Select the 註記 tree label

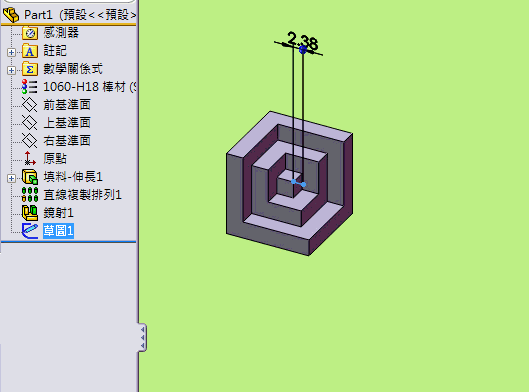pyautogui.click(x=55, y=51)
